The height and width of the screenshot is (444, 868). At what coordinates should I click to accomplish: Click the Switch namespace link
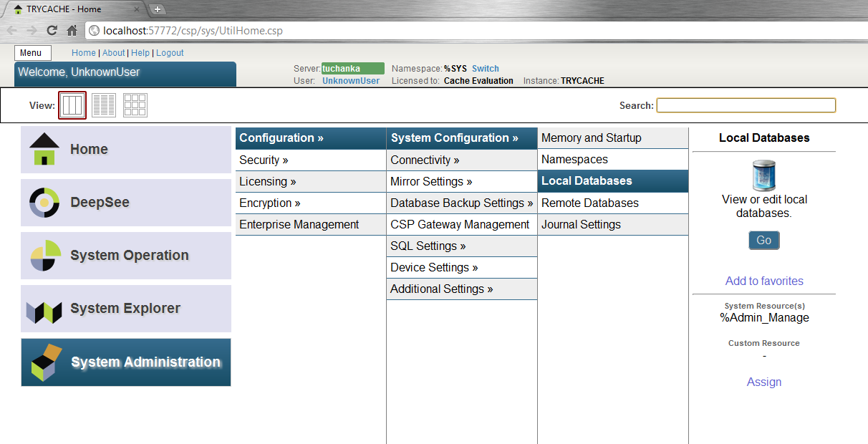click(485, 69)
